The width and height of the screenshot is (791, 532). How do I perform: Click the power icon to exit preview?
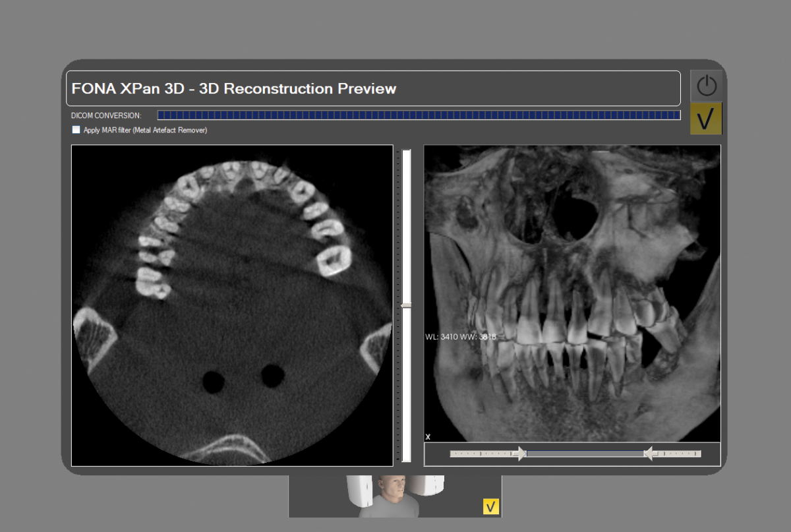(x=706, y=85)
